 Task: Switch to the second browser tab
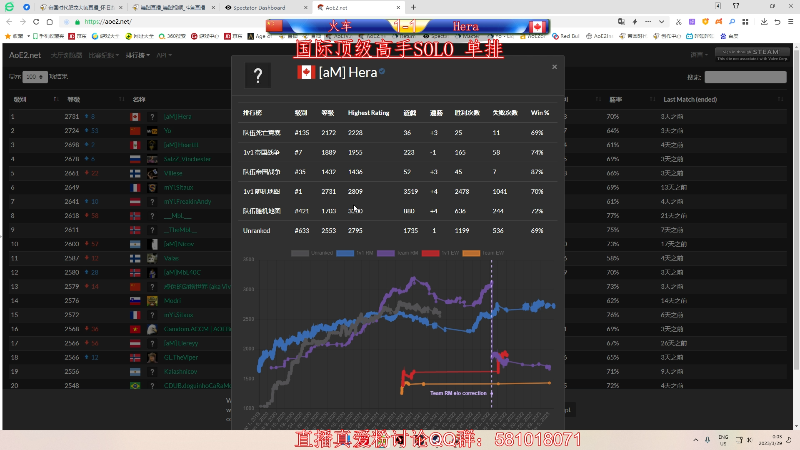[x=173, y=8]
